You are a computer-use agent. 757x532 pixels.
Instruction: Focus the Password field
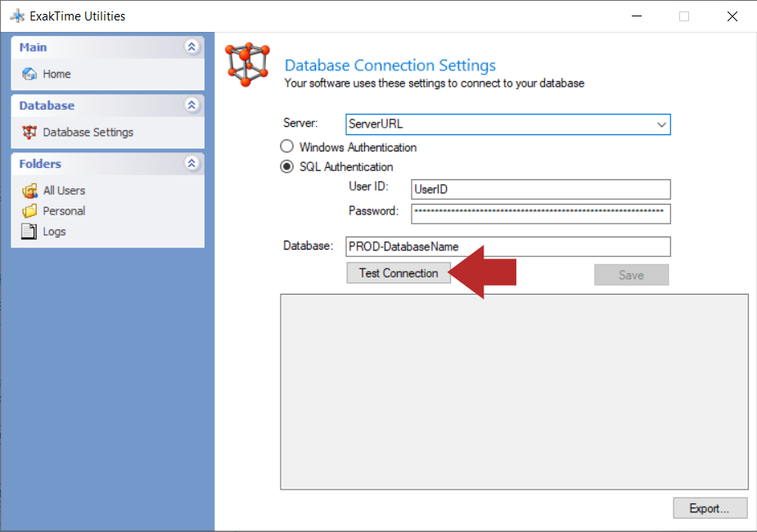[x=541, y=214]
